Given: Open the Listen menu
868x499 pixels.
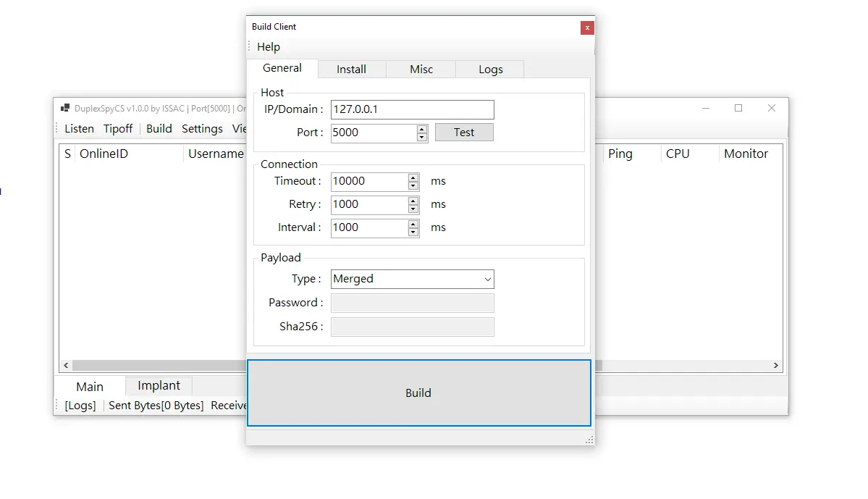Looking at the screenshot, I should [78, 128].
